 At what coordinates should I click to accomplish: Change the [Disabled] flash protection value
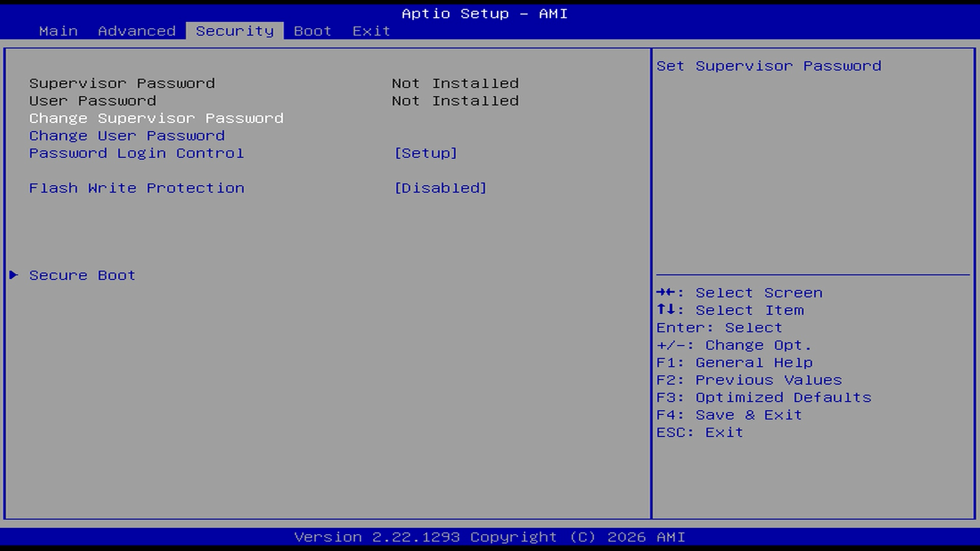(x=440, y=188)
